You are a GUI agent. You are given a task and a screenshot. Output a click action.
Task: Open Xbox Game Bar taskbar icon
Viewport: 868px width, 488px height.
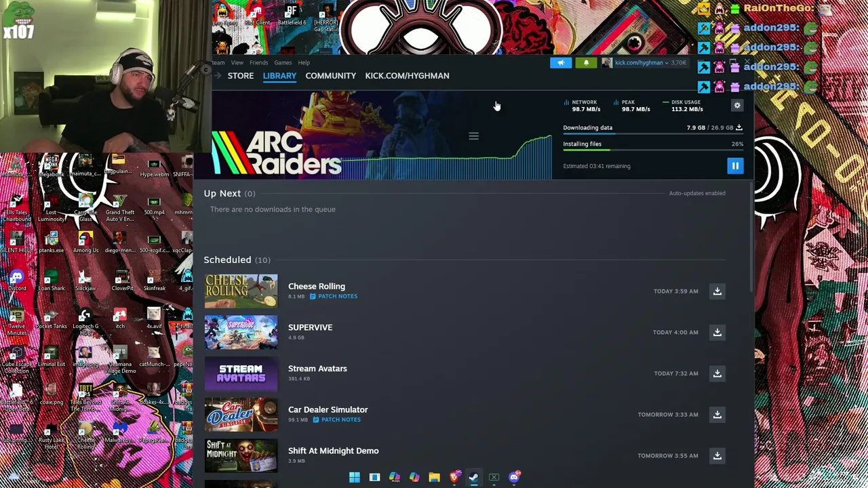(x=494, y=477)
